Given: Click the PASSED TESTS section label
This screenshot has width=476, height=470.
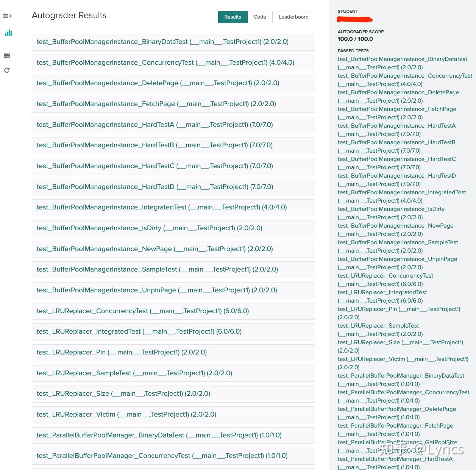Looking at the screenshot, I should (x=353, y=51).
